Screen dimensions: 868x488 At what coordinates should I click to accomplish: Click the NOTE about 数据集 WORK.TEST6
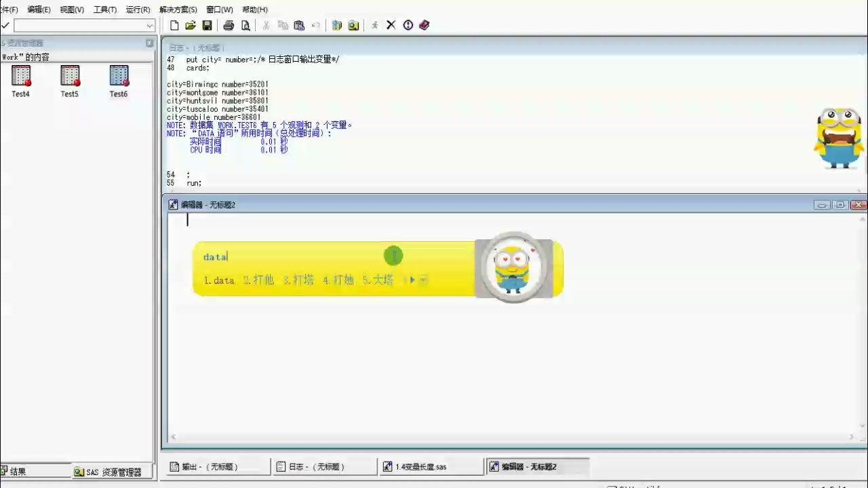point(259,125)
